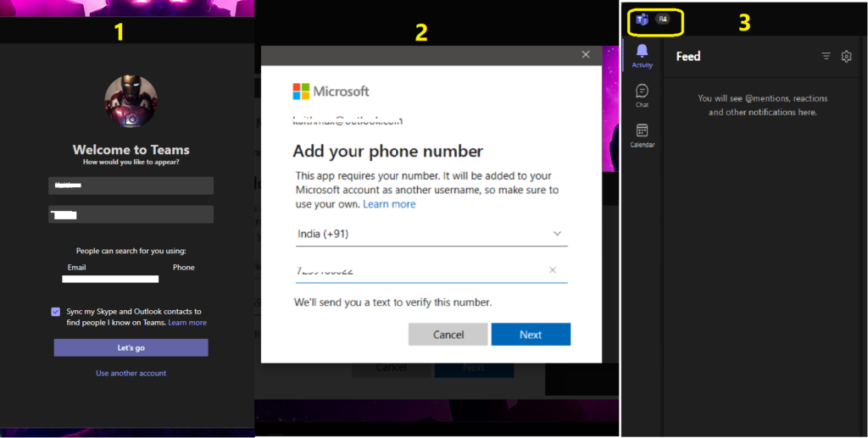Click the Let's go button

click(x=131, y=348)
